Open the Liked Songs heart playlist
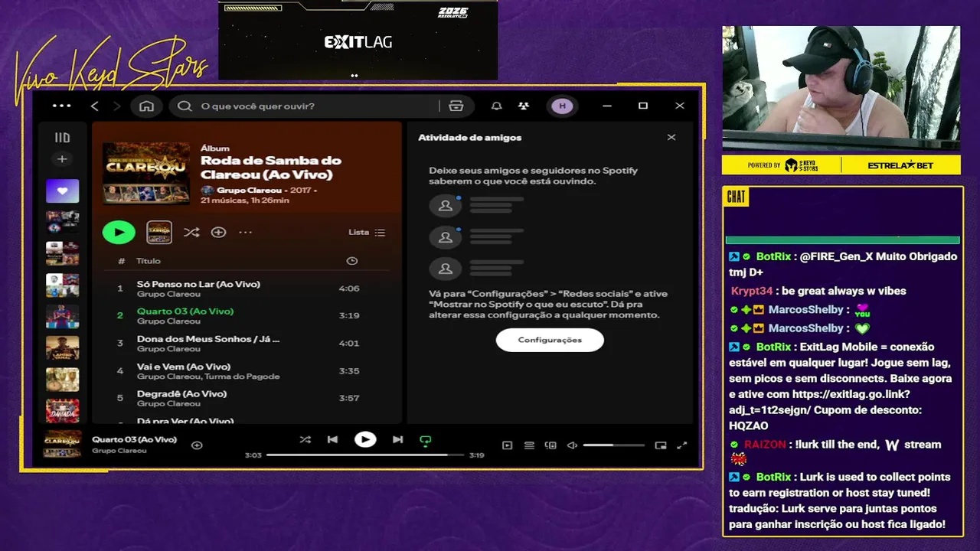The image size is (980, 551). click(x=62, y=191)
